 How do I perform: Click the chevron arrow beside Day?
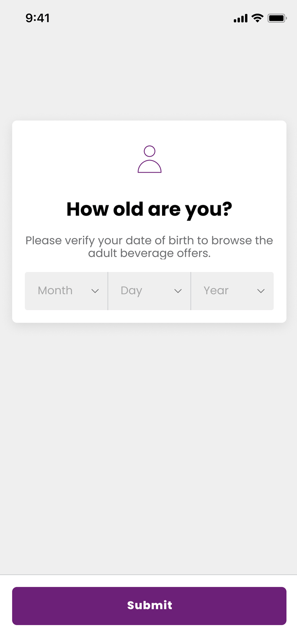[x=178, y=291]
